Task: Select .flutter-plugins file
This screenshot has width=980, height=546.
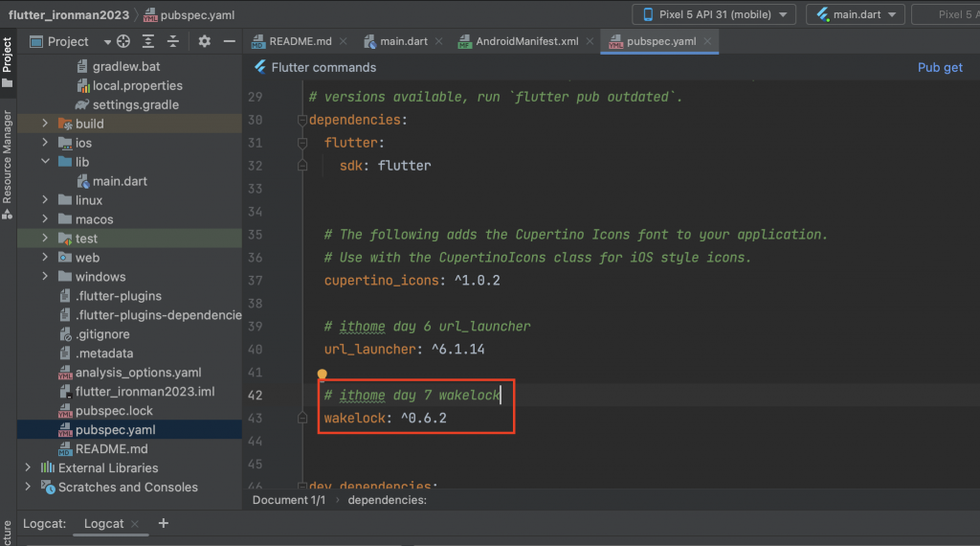Action: click(x=118, y=296)
